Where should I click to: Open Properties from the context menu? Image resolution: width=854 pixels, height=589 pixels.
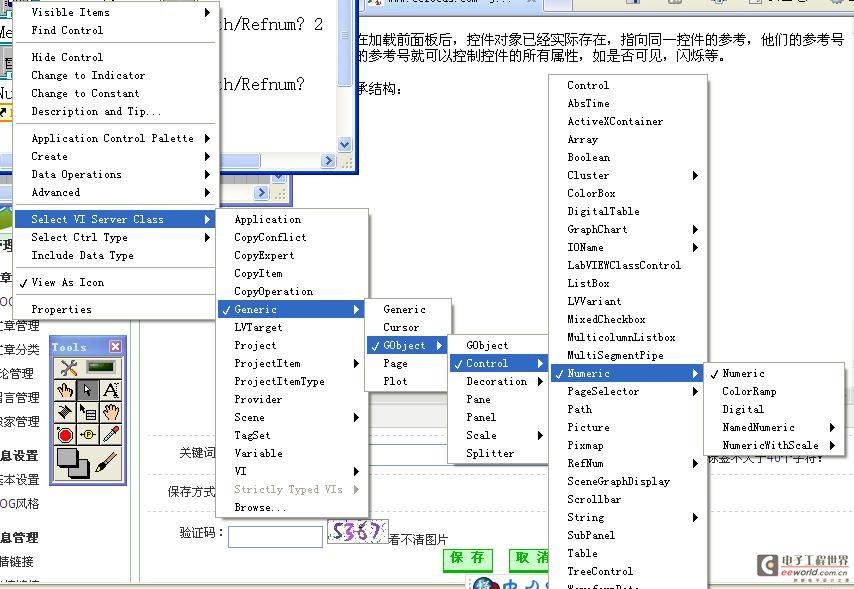click(61, 309)
